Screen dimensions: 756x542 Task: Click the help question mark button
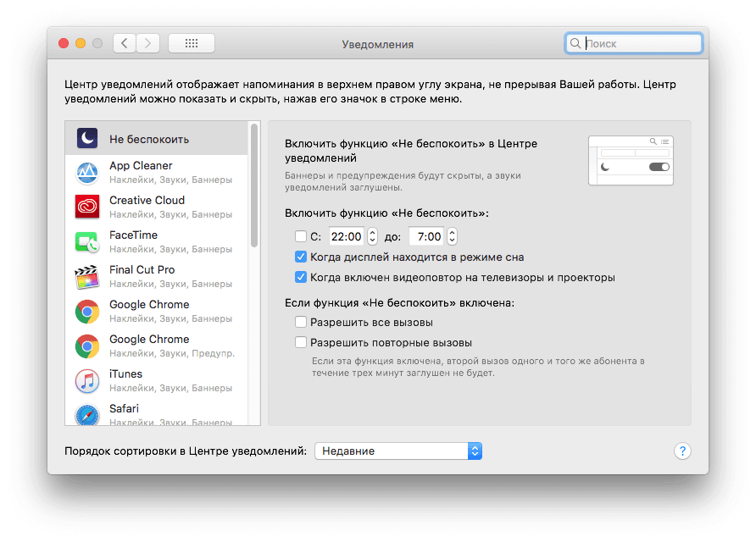click(683, 451)
